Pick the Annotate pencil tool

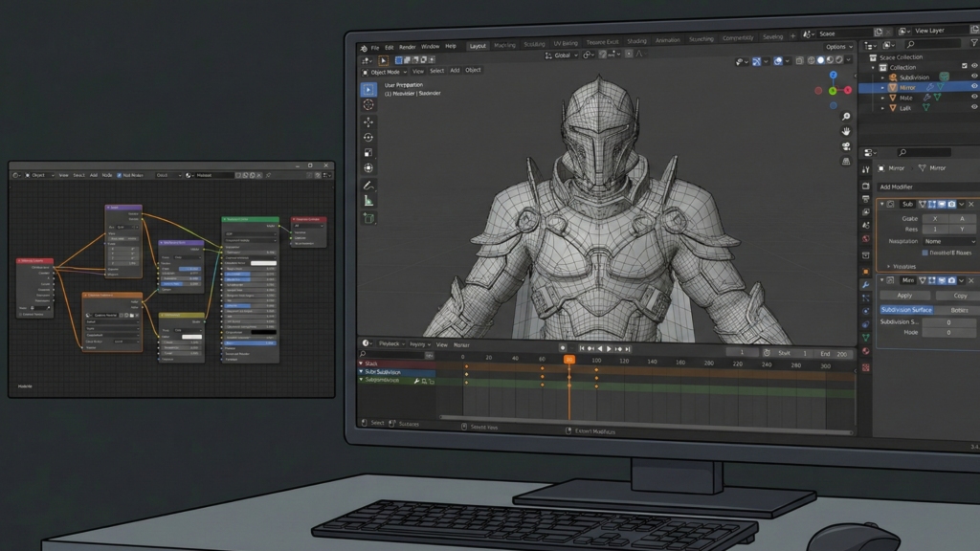pyautogui.click(x=368, y=185)
